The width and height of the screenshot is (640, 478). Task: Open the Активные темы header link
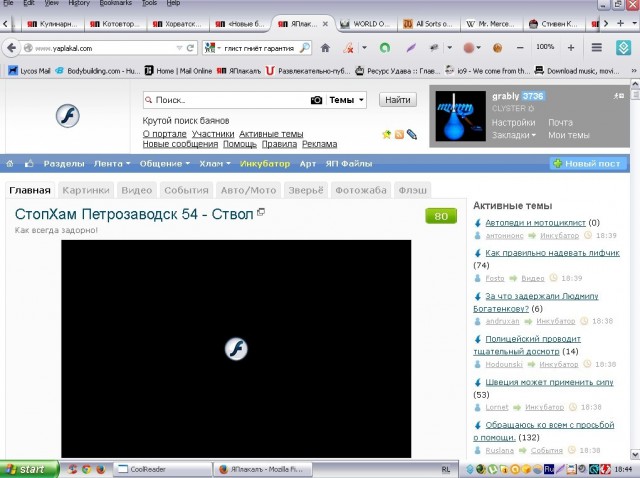271,134
